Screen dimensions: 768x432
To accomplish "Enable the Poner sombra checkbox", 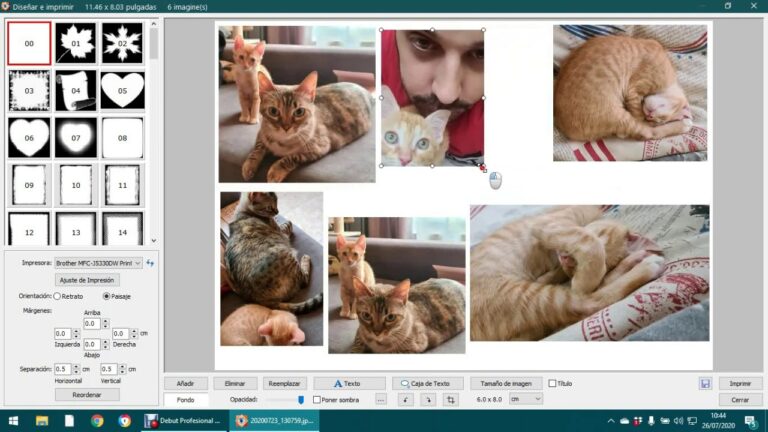I will click(317, 400).
